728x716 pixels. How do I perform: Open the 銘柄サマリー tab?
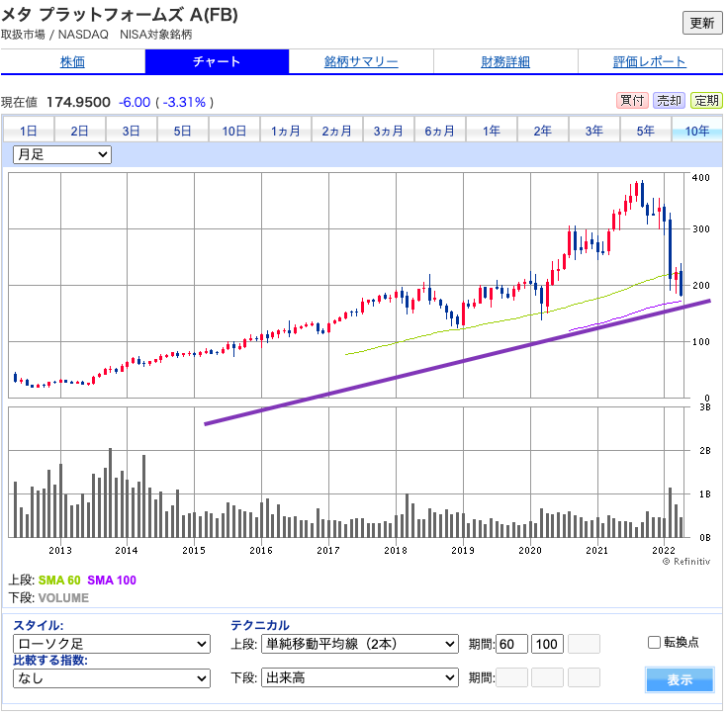pyautogui.click(x=361, y=61)
